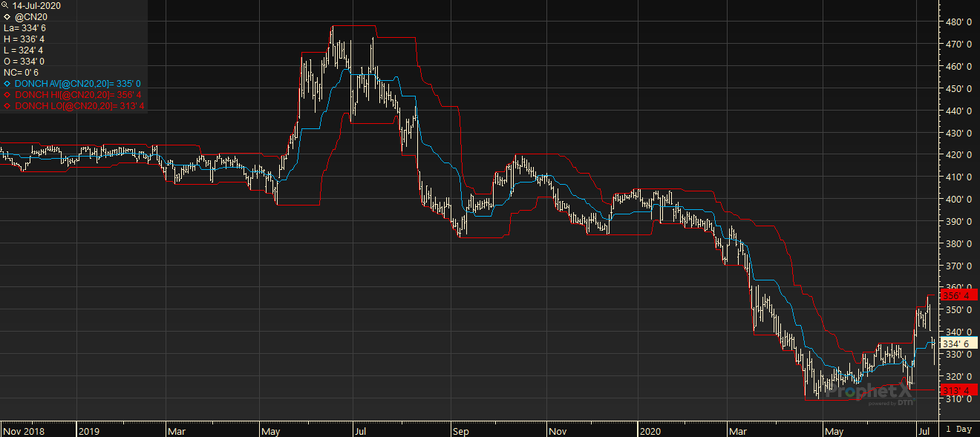980x437 pixels.
Task: Select the DONCH LO[@CN20,20] legend entry
Action: (78, 106)
